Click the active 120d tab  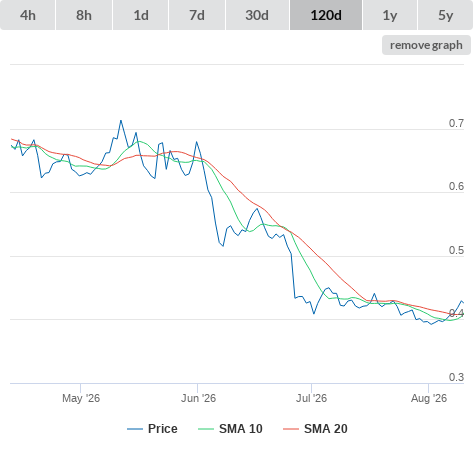[x=326, y=15]
